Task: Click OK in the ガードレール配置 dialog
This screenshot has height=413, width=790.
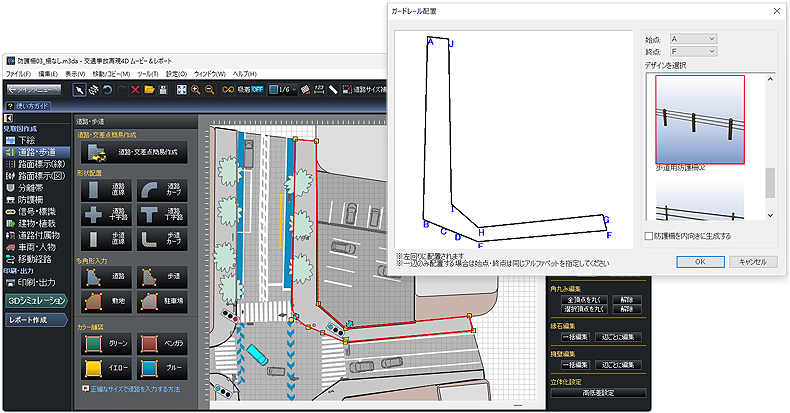Action: 700,261
